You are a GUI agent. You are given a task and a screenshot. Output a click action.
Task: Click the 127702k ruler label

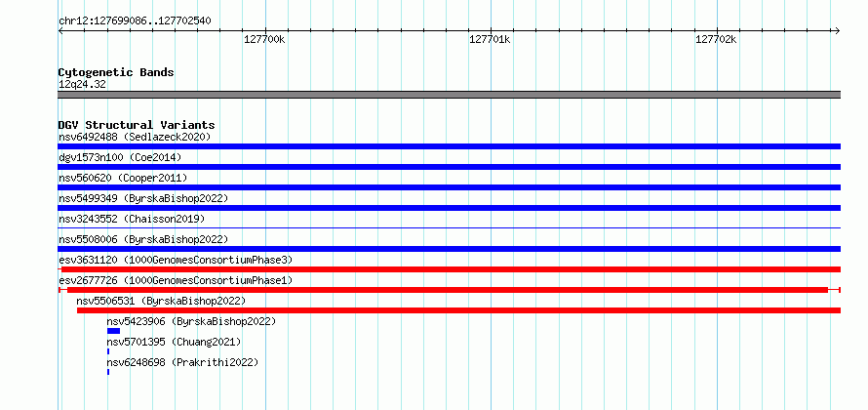point(716,39)
